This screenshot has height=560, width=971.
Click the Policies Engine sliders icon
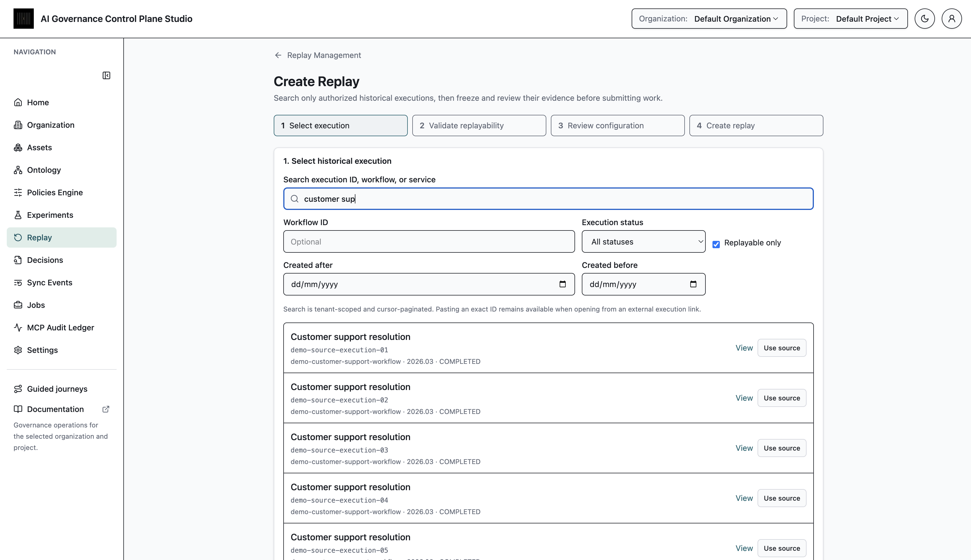click(x=18, y=192)
